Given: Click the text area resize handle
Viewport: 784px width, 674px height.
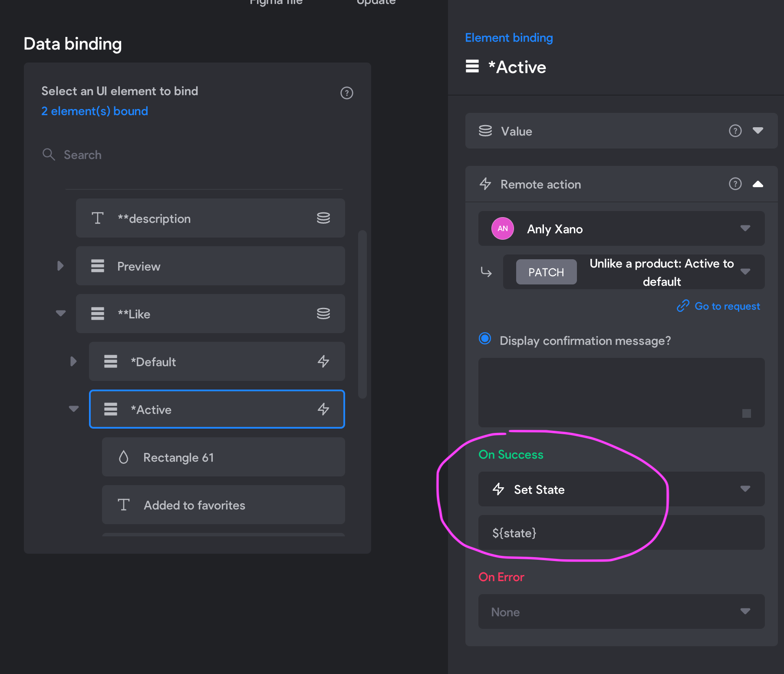Looking at the screenshot, I should (x=747, y=413).
